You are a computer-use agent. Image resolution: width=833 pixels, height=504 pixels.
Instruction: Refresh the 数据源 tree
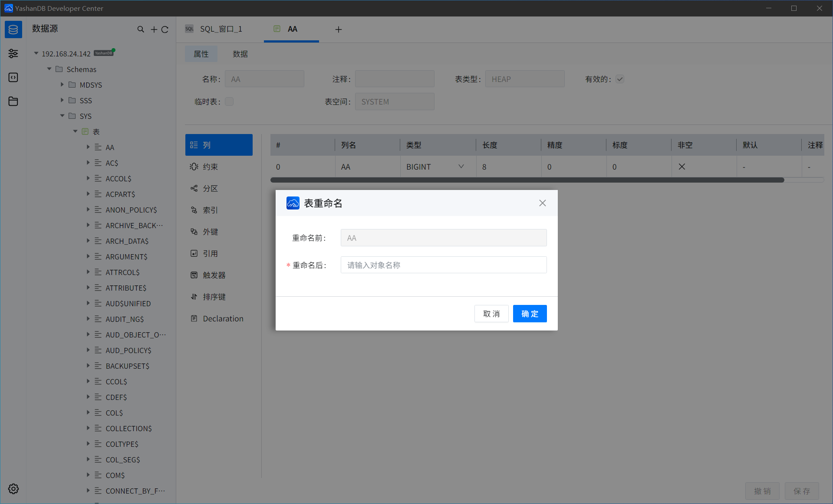point(165,29)
